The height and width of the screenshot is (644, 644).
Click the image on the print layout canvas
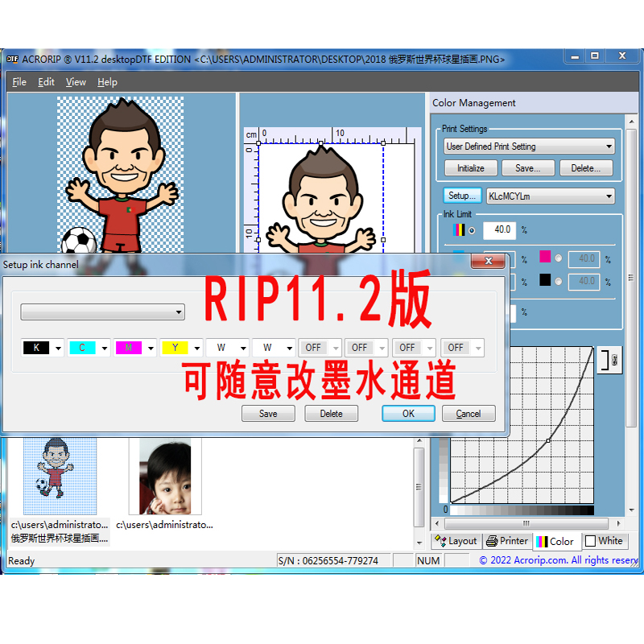(320, 198)
